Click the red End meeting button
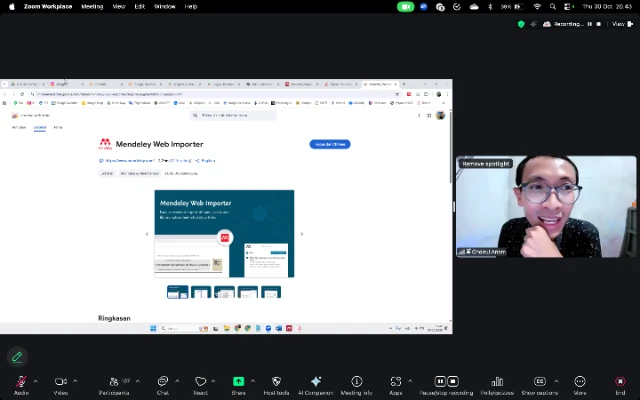640x400 pixels. point(620,381)
